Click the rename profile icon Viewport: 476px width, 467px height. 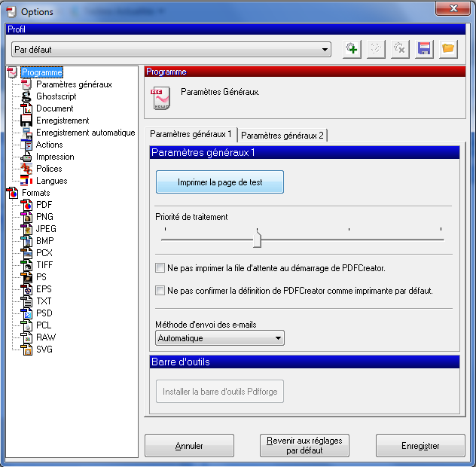(x=376, y=49)
